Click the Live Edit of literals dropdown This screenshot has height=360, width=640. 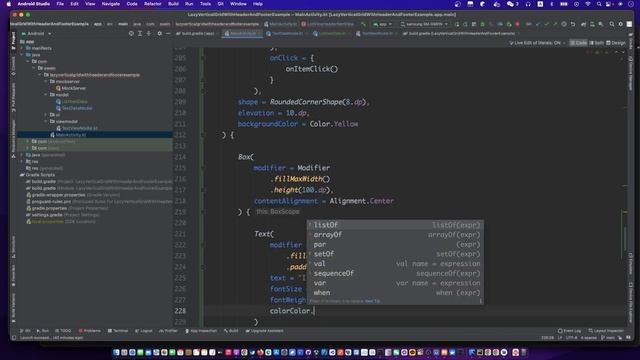pos(537,43)
